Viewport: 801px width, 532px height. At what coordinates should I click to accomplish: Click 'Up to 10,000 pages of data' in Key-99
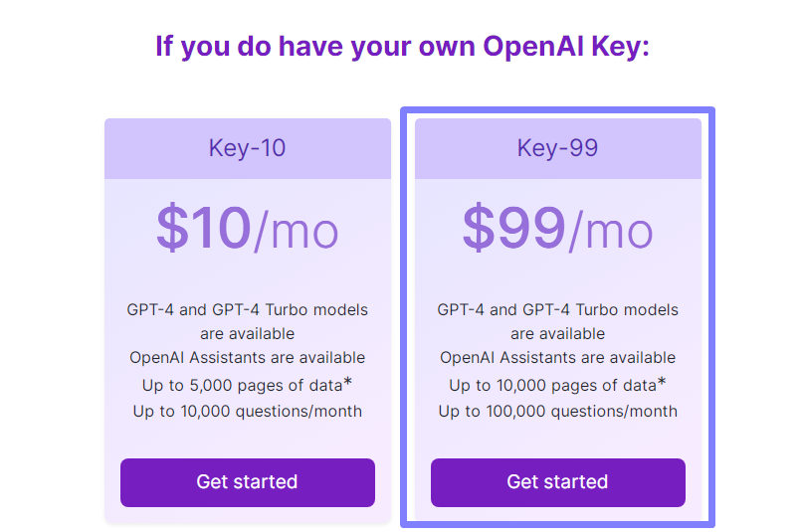(552, 385)
